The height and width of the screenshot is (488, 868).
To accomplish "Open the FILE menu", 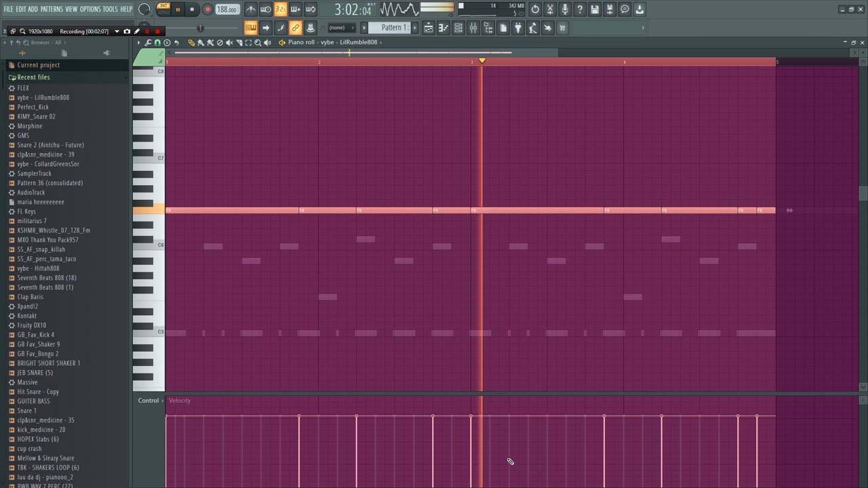I will [x=9, y=9].
